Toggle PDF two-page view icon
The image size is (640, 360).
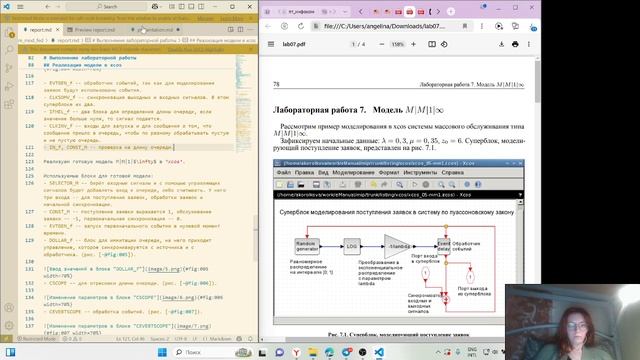tap(432, 44)
